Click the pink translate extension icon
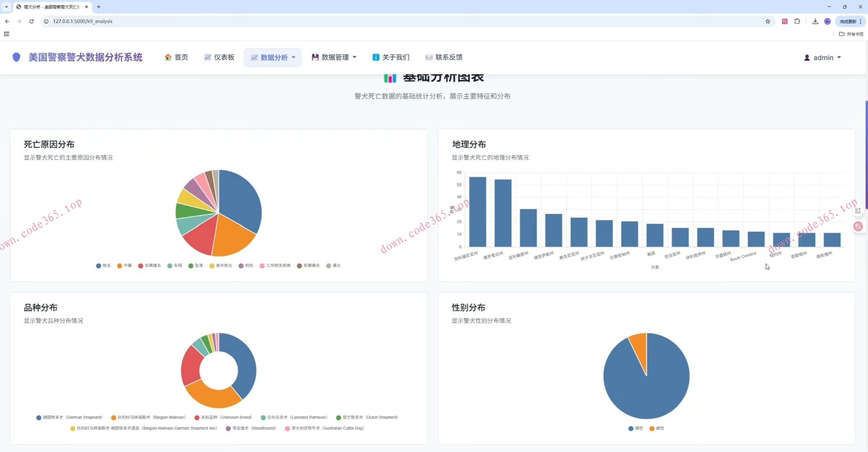The width and height of the screenshot is (868, 452). [785, 21]
